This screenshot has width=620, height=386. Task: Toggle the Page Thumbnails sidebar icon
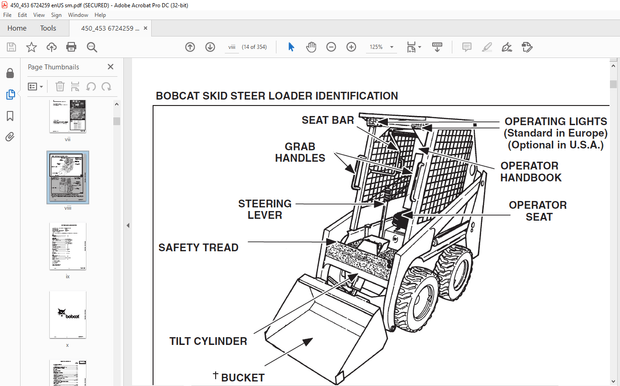[x=10, y=95]
